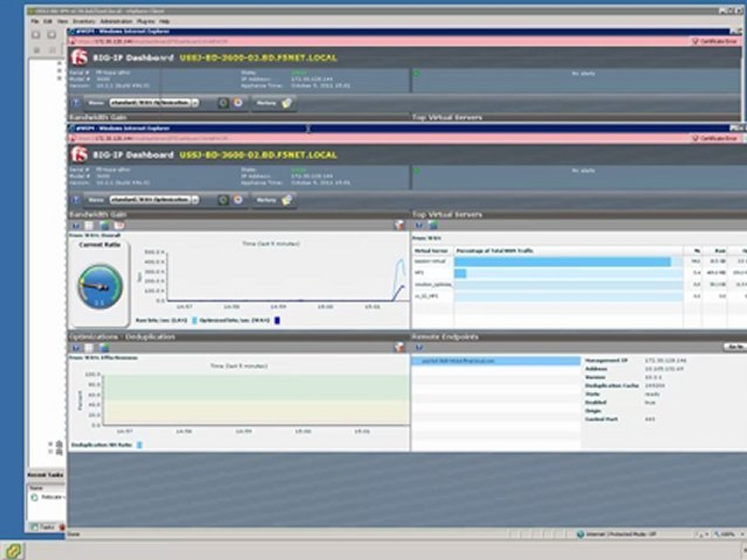Click the green refresh icon in rear 03 dashboard
Screen dimensions: 747x560
[223, 103]
